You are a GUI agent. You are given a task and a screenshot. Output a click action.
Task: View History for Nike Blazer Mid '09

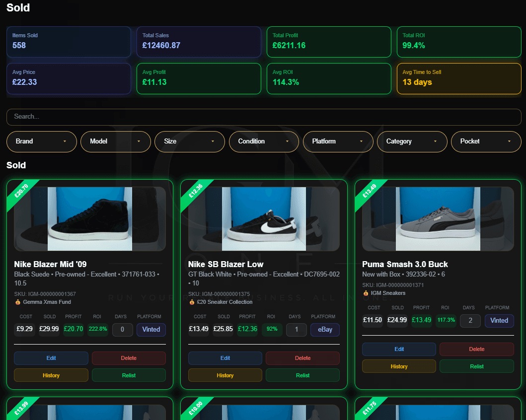(x=51, y=375)
